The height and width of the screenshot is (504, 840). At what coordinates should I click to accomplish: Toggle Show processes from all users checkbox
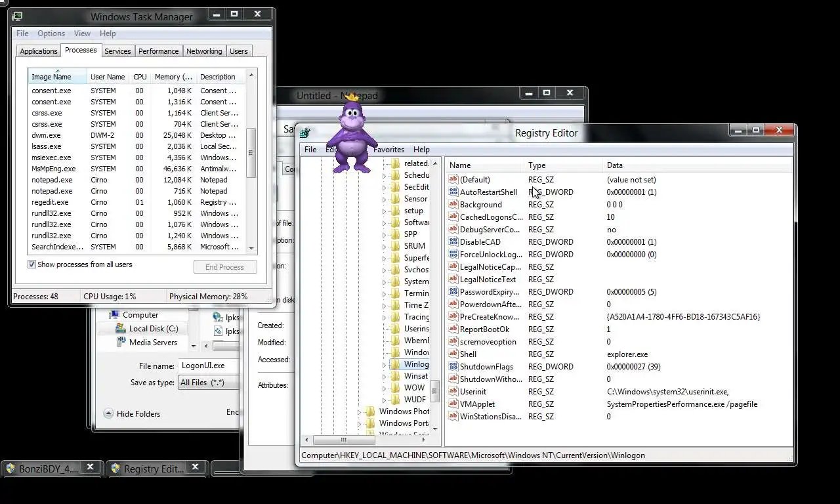tap(31, 264)
